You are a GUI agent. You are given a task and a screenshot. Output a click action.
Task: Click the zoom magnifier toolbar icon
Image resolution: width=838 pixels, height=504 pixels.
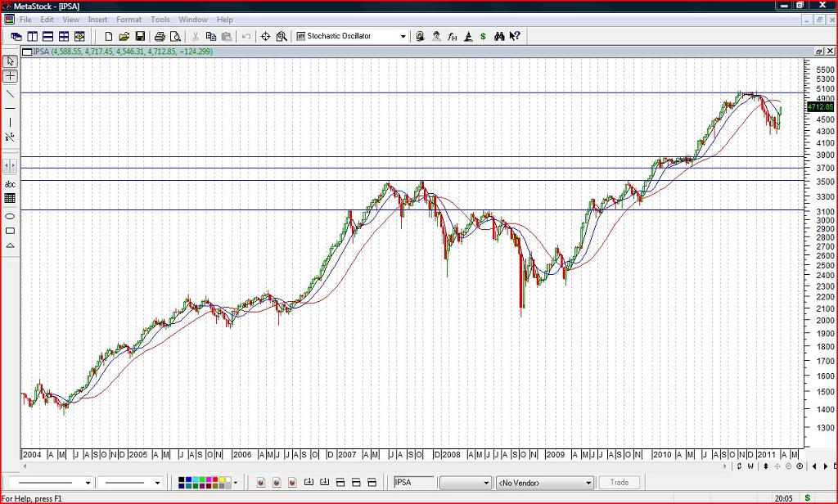click(x=282, y=36)
